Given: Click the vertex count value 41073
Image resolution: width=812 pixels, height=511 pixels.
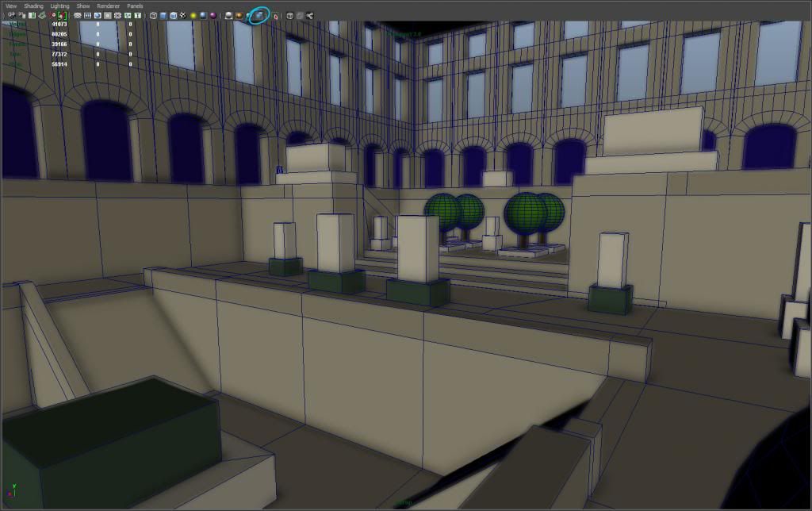Looking at the screenshot, I should coord(59,25).
